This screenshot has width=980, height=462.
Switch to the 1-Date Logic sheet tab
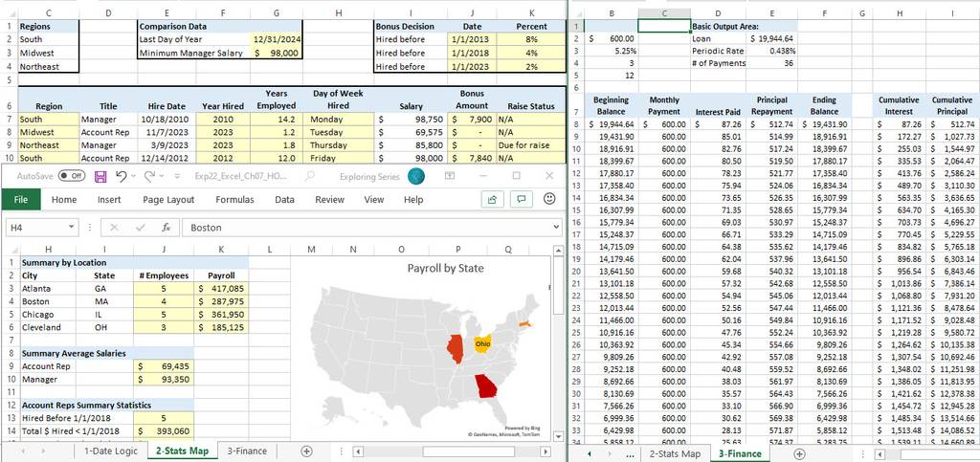click(111, 451)
